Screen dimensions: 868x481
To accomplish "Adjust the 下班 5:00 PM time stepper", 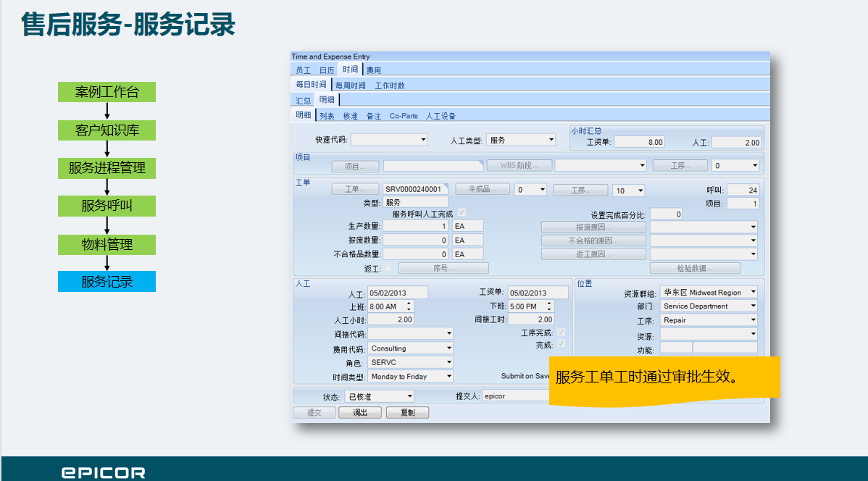I will [548, 306].
